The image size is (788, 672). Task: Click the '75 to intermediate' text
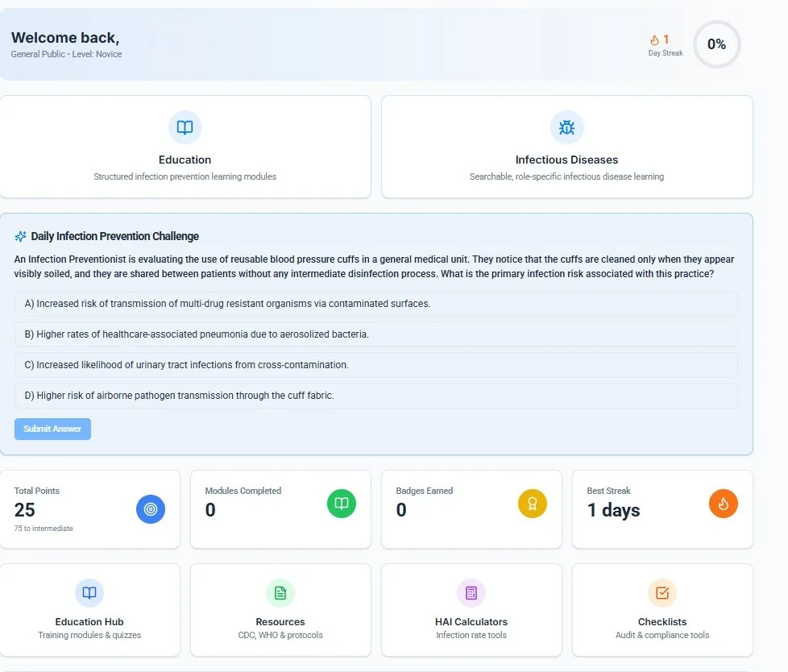pos(44,529)
